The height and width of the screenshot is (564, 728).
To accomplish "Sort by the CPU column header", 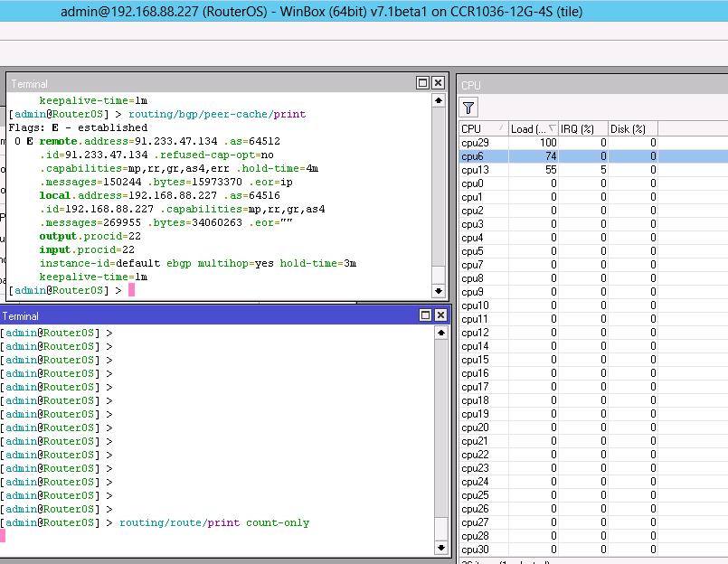I will click(481, 129).
